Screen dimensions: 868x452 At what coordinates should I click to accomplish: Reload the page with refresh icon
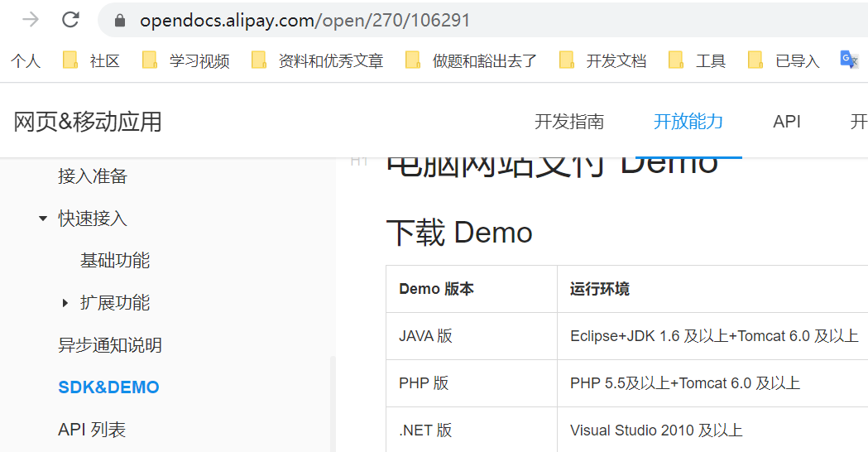(70, 20)
